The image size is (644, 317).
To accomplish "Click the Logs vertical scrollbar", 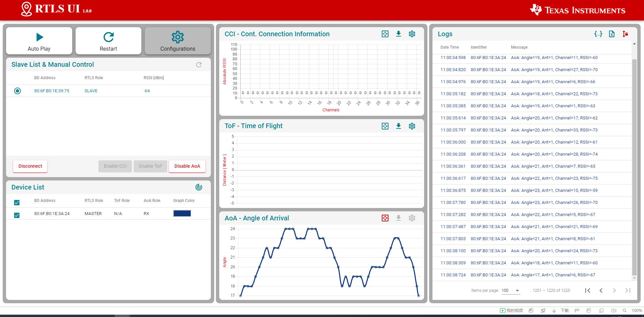I will tap(634, 167).
